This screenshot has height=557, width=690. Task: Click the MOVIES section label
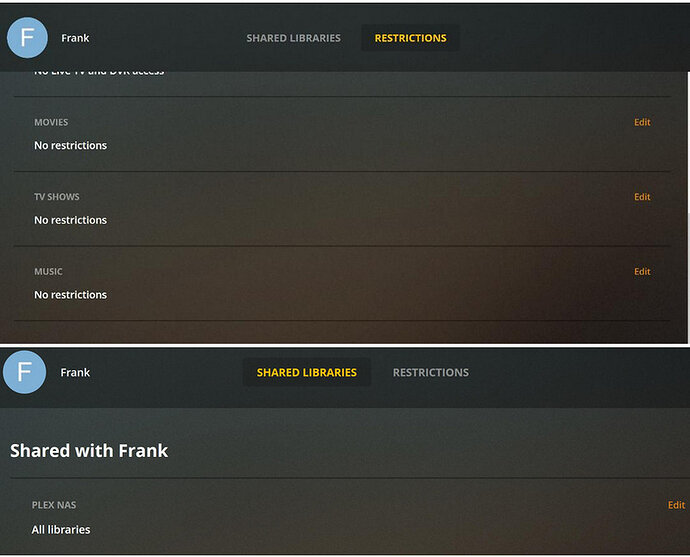[x=51, y=122]
